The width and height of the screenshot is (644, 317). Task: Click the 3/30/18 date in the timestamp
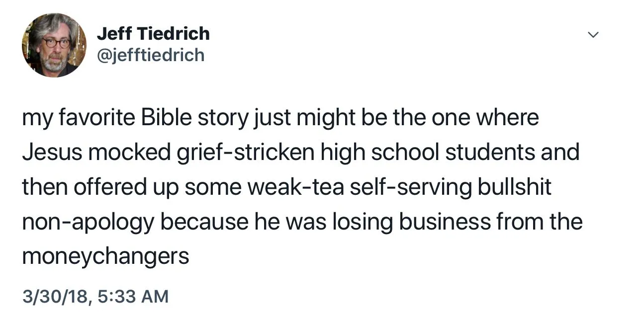tap(54, 297)
